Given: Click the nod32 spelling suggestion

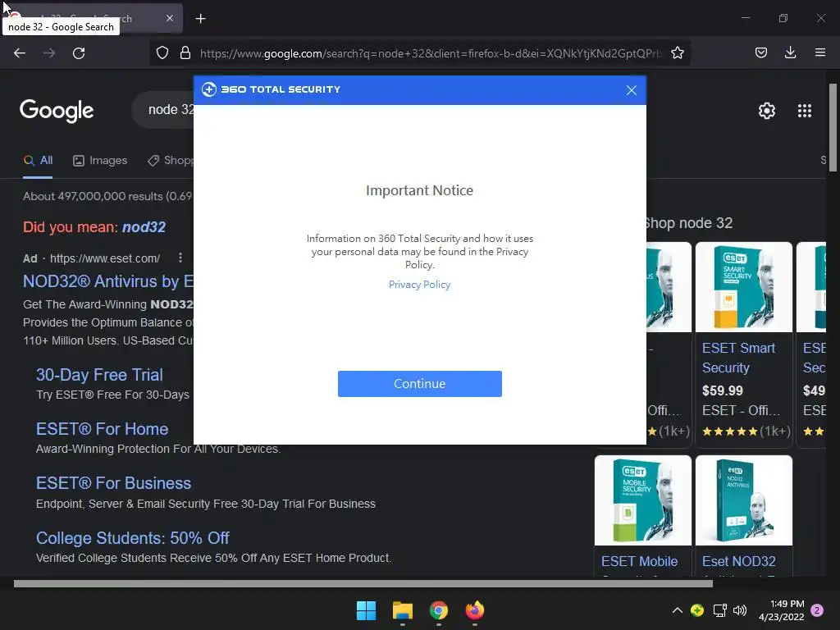Looking at the screenshot, I should coord(144,227).
